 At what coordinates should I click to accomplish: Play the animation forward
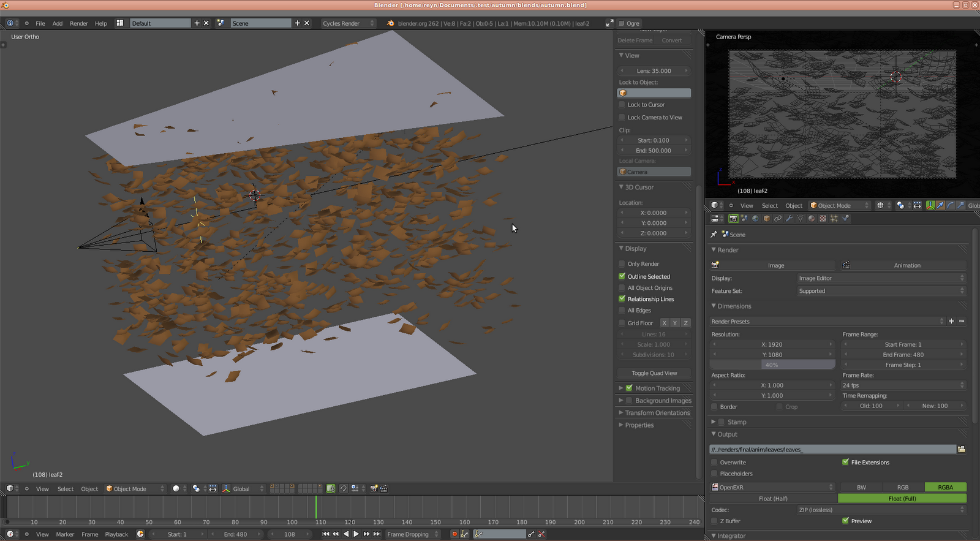tap(356, 534)
